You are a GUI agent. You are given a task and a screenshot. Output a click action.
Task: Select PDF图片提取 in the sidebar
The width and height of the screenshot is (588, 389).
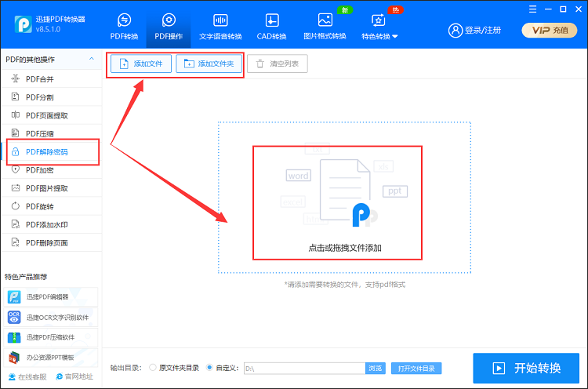click(x=52, y=188)
